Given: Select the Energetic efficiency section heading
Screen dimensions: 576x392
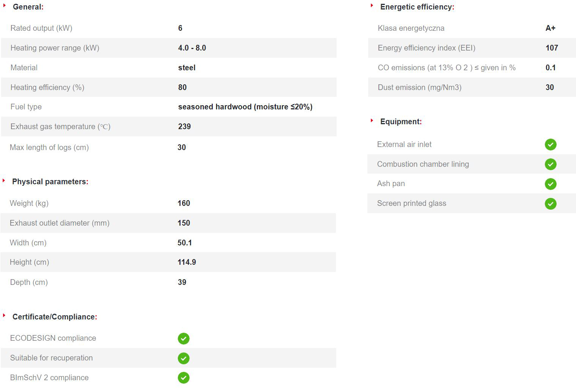Looking at the screenshot, I should point(417,7).
